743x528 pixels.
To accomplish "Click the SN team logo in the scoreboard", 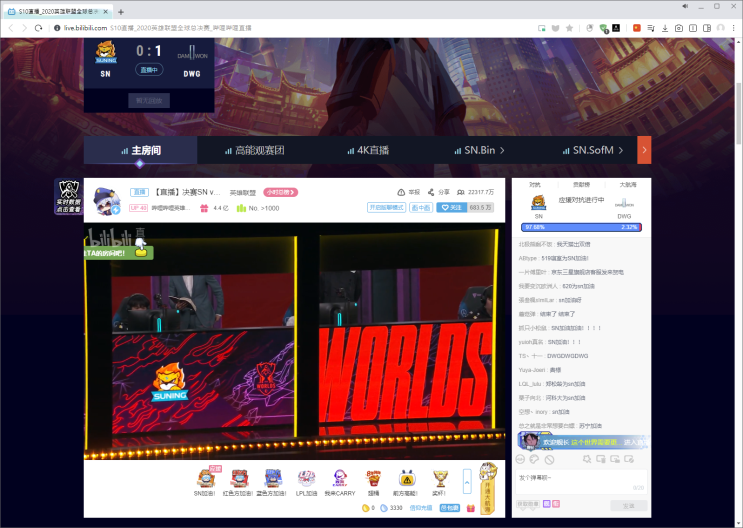I will (x=106, y=52).
